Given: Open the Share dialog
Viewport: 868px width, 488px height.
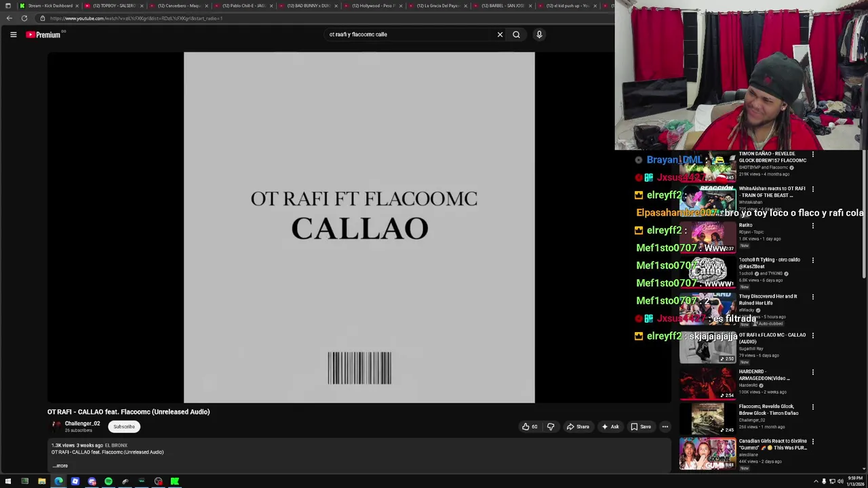Looking at the screenshot, I should [x=578, y=426].
